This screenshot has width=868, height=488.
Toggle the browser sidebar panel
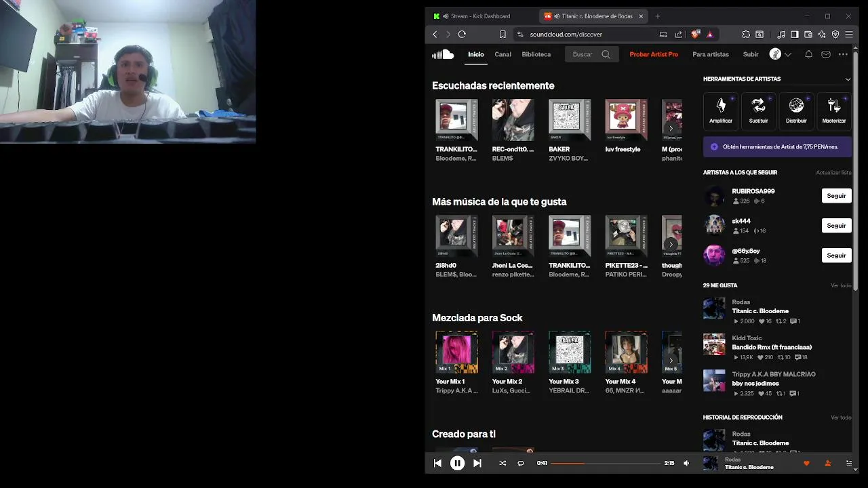point(795,34)
